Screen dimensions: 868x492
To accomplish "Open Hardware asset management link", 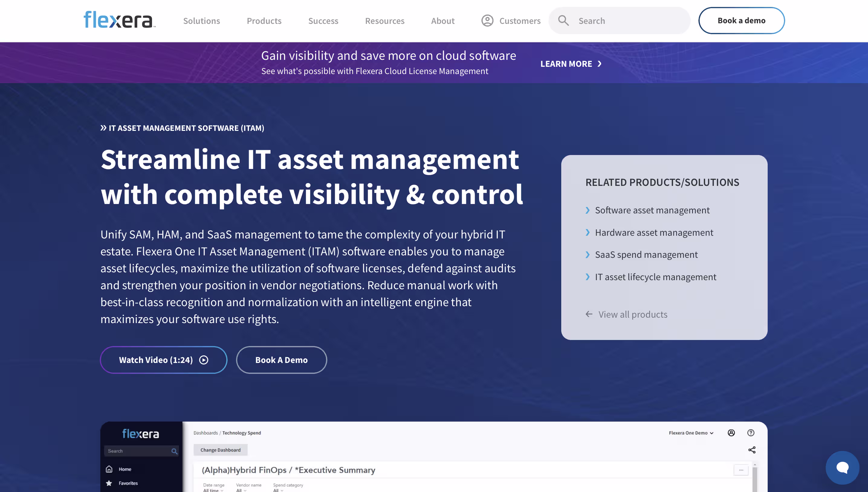I will pyautogui.click(x=654, y=232).
